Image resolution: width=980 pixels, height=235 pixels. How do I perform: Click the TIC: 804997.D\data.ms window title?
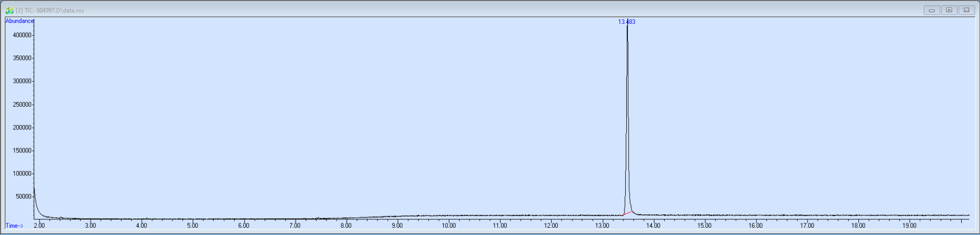pyautogui.click(x=55, y=11)
